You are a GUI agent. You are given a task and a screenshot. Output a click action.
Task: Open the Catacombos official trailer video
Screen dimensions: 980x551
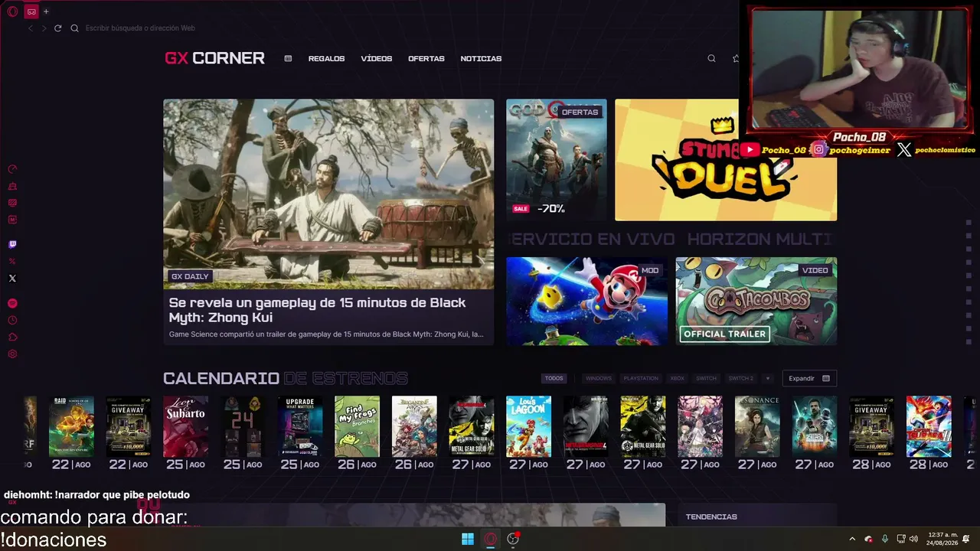point(756,302)
